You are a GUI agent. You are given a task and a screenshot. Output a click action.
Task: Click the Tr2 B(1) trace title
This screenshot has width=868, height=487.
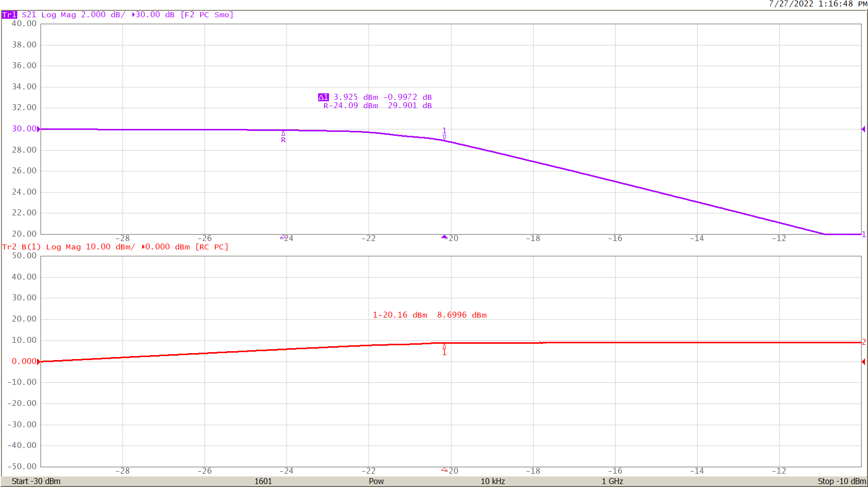pos(21,247)
